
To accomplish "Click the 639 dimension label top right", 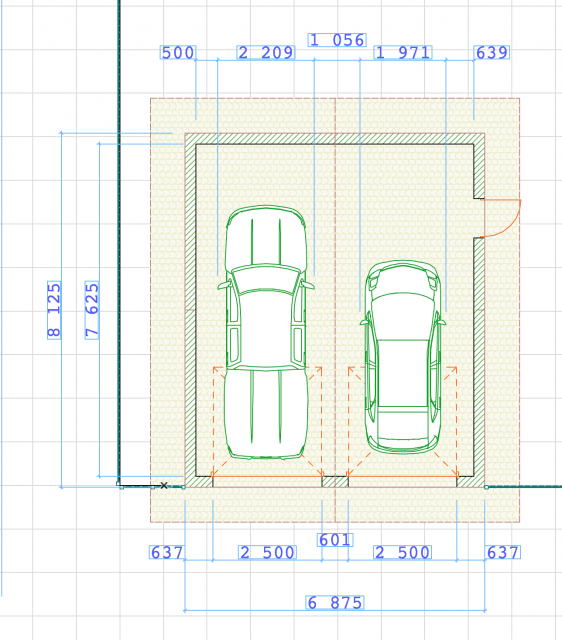I will (x=492, y=53).
